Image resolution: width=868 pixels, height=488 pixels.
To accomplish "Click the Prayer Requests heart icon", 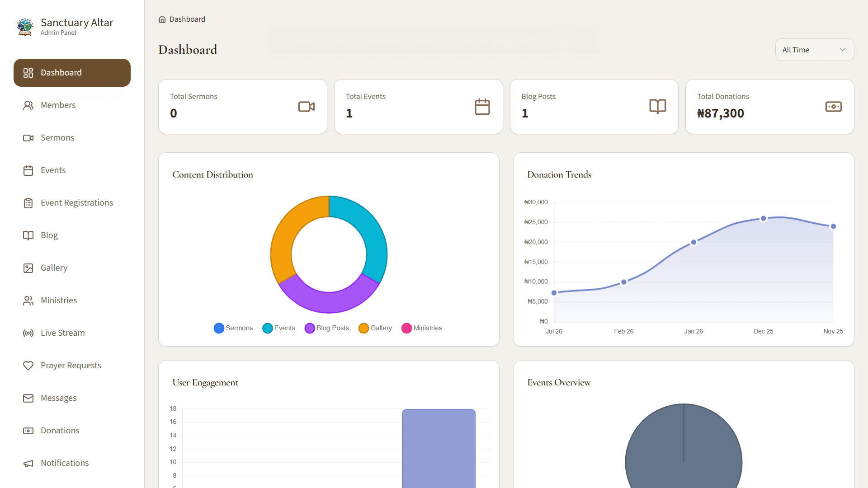I will click(x=28, y=366).
